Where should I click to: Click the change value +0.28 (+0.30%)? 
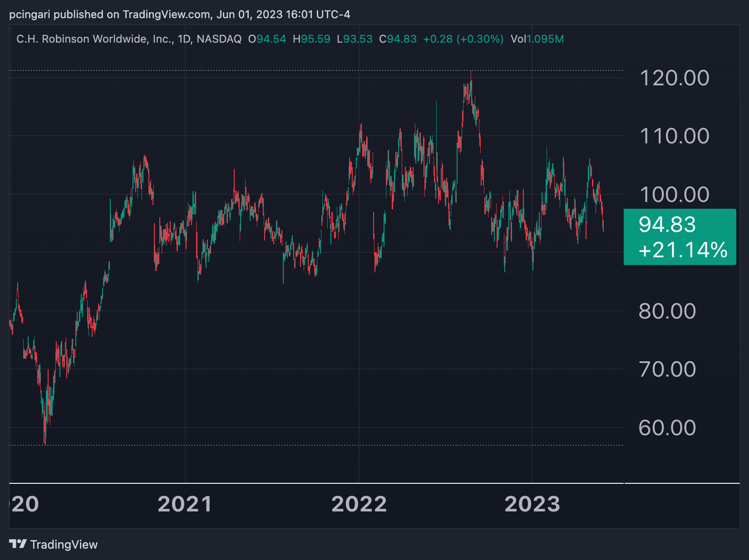point(463,39)
